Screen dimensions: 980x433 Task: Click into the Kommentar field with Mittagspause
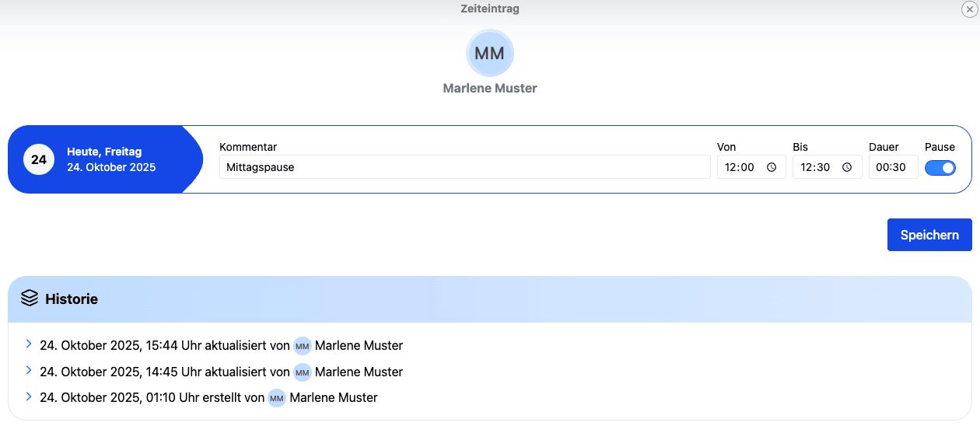point(464,167)
